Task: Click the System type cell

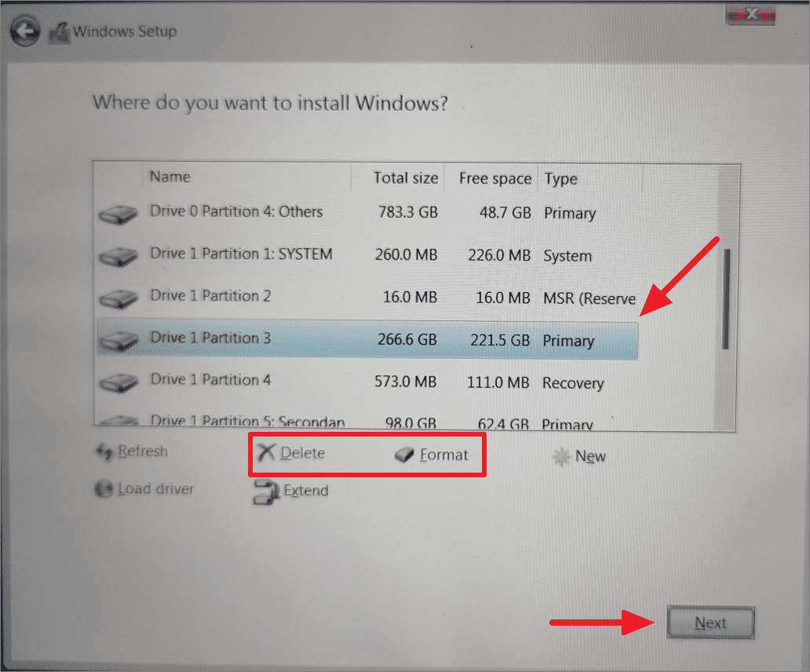Action: (567, 256)
